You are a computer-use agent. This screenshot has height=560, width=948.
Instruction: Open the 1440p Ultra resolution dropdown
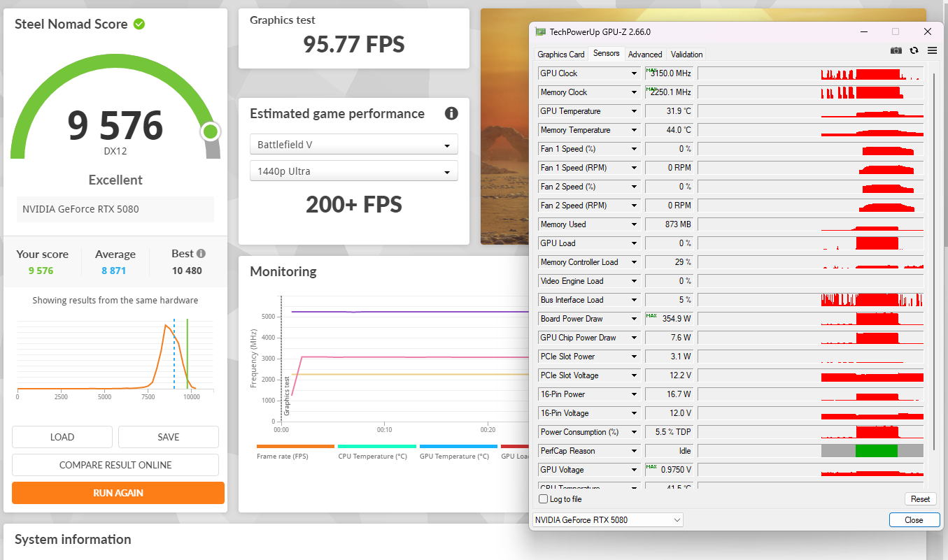pos(354,171)
